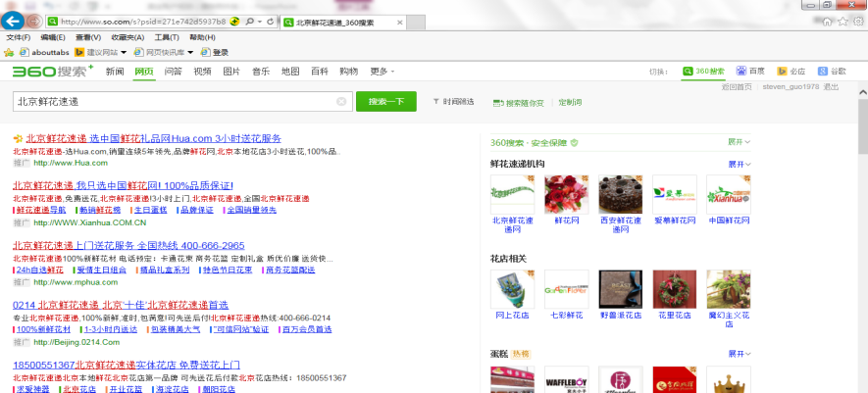Click the 搜索随你变 skin icon link

point(518,103)
